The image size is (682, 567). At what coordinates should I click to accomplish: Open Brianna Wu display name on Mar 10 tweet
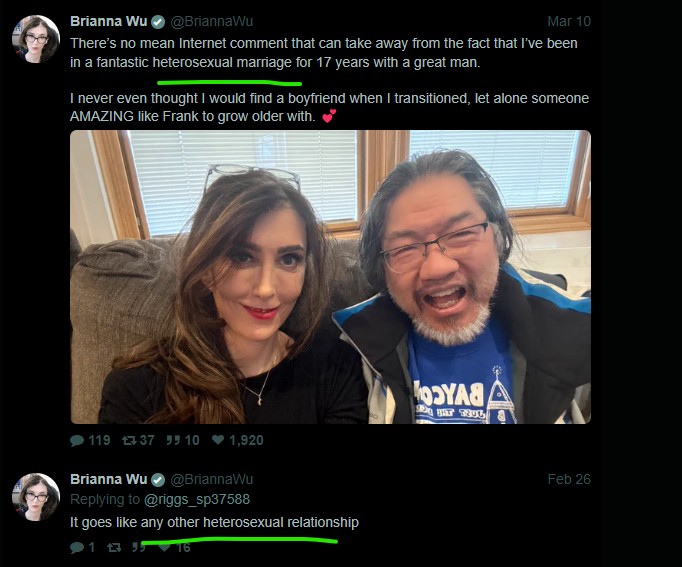click(x=109, y=21)
